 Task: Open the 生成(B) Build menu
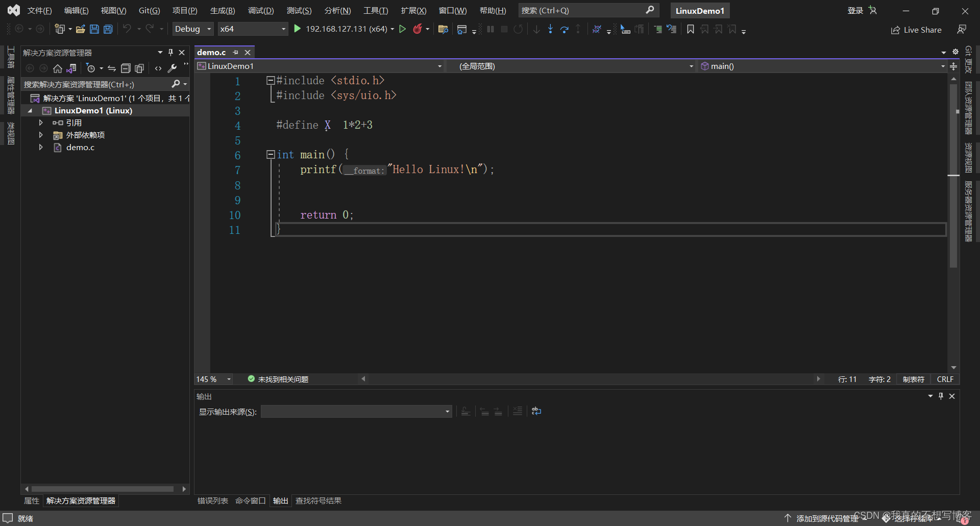click(223, 11)
